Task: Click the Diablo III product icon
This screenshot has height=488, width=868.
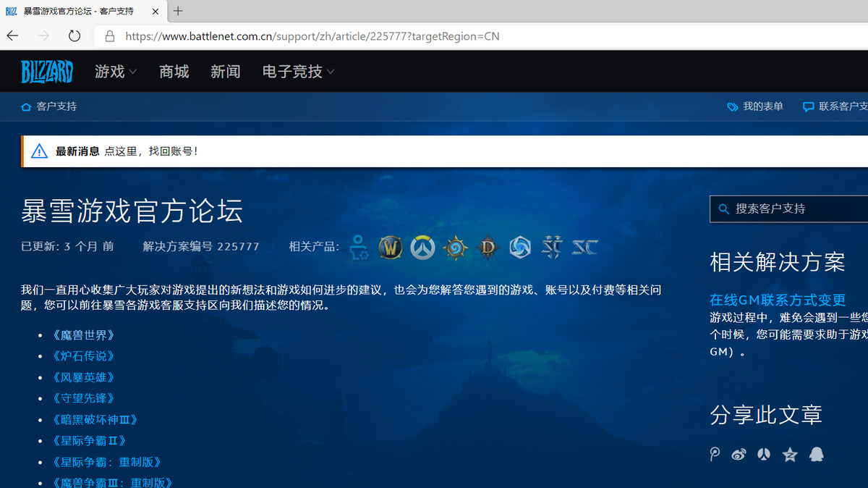Action: click(488, 247)
